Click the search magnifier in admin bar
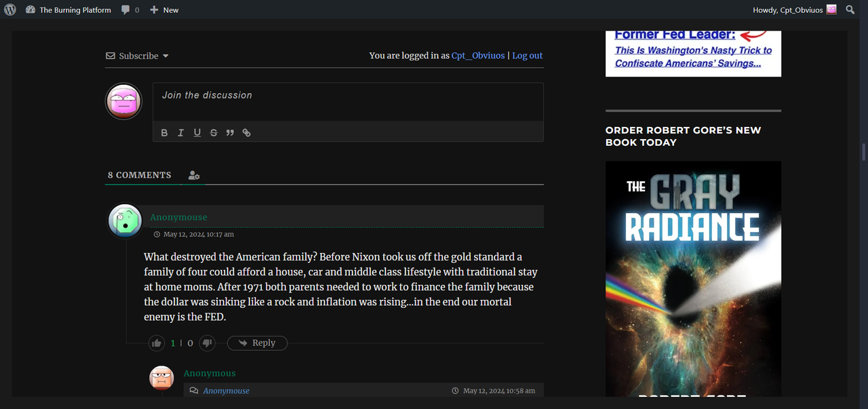The width and height of the screenshot is (868, 409). pos(850,9)
